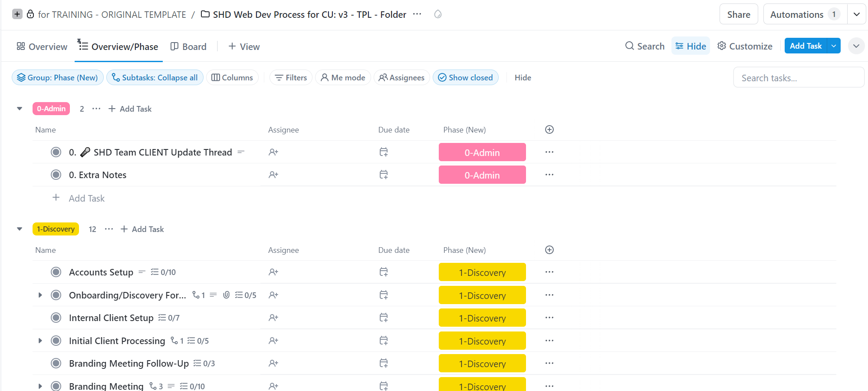Click the Search tasks input field
Image resolution: width=868 pixels, height=391 pixels.
click(x=798, y=78)
